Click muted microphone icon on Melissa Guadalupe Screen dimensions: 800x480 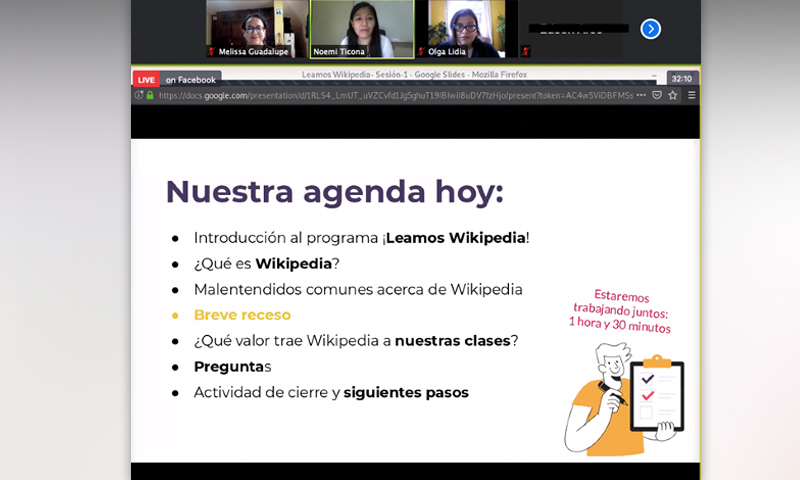pyautogui.click(x=211, y=51)
